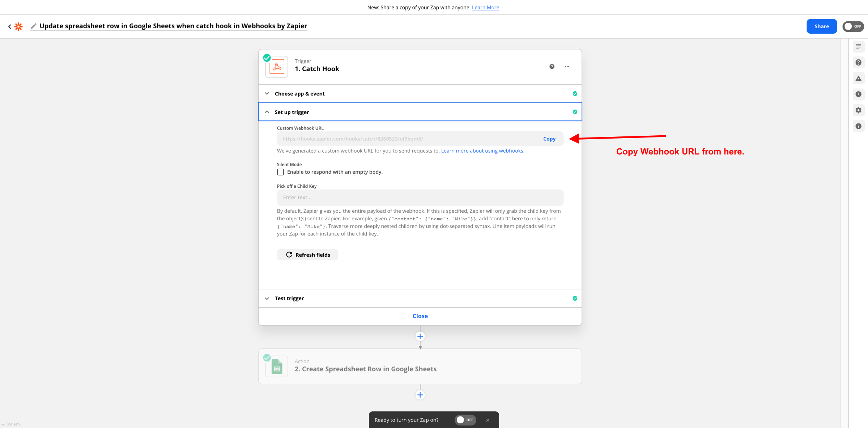
Task: Open the warnings panel triangle icon
Action: point(859,79)
